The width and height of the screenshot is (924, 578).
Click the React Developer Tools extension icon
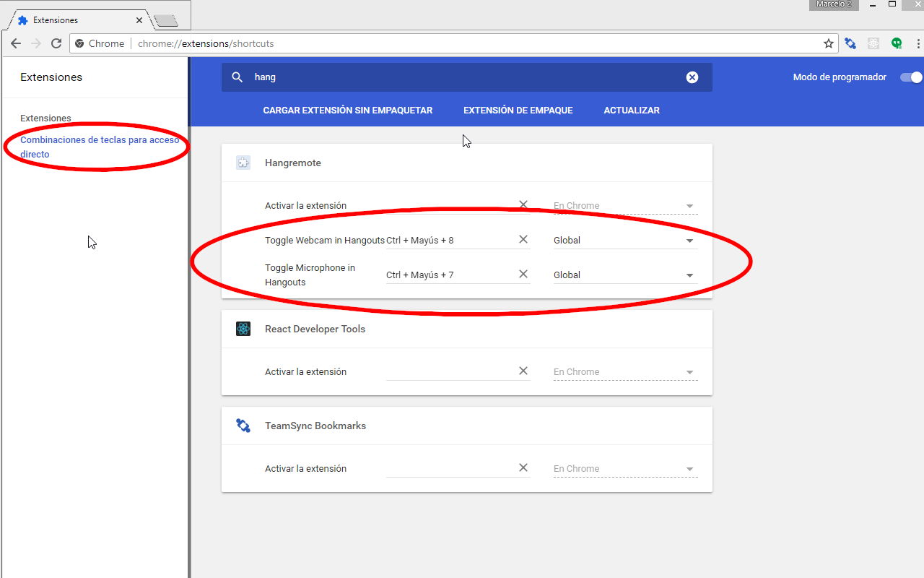(243, 328)
